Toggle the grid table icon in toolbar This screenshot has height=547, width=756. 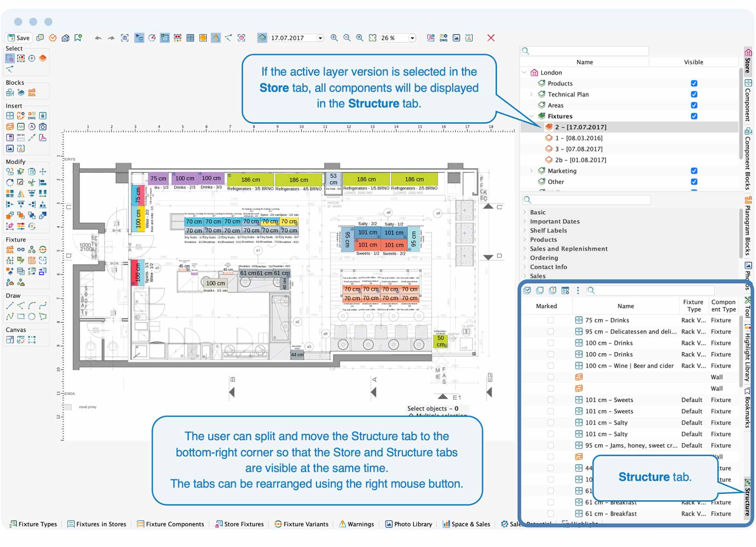pos(190,38)
